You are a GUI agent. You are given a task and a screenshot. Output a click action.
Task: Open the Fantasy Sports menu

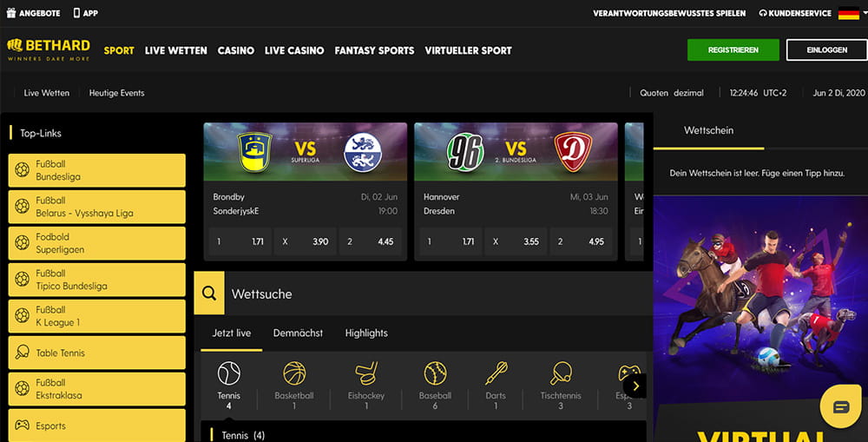pos(374,50)
